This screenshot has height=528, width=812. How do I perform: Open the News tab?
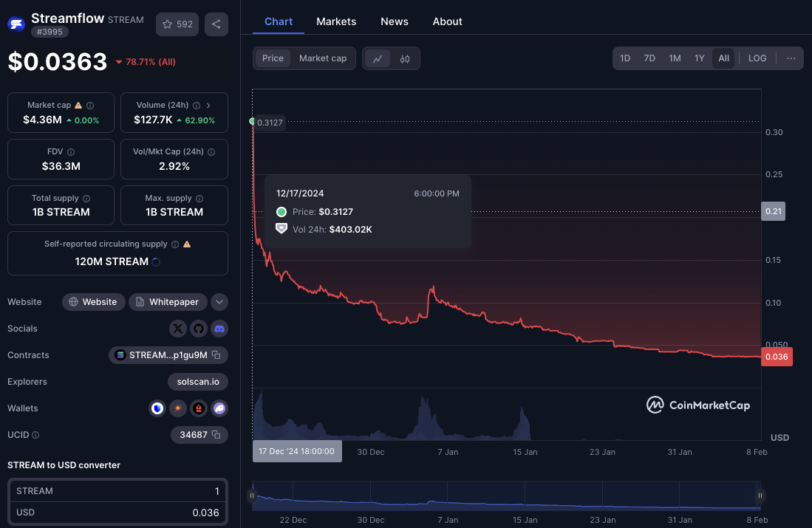coord(395,21)
